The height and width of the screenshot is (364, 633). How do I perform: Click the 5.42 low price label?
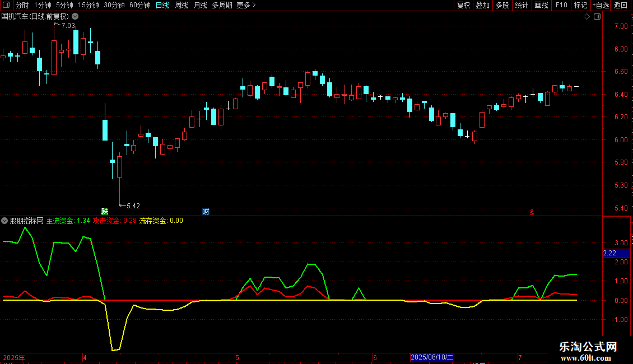click(x=133, y=206)
